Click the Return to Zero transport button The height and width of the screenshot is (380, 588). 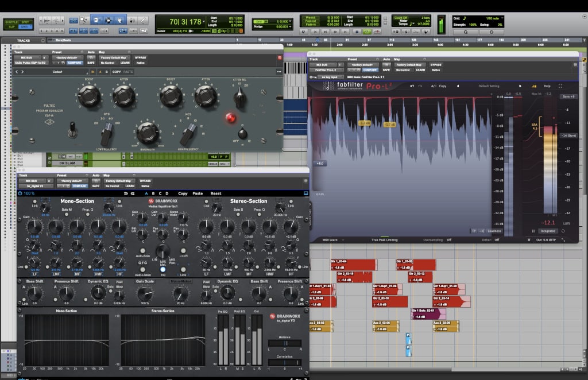click(315, 32)
